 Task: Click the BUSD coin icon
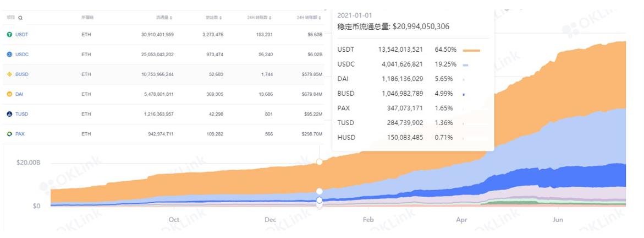pos(9,74)
